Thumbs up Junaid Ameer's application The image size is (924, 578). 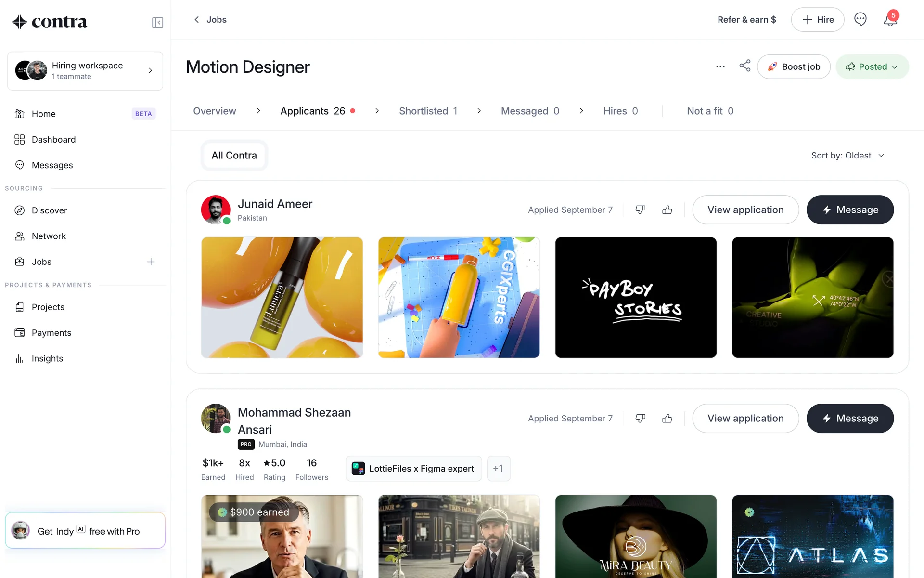click(x=667, y=210)
